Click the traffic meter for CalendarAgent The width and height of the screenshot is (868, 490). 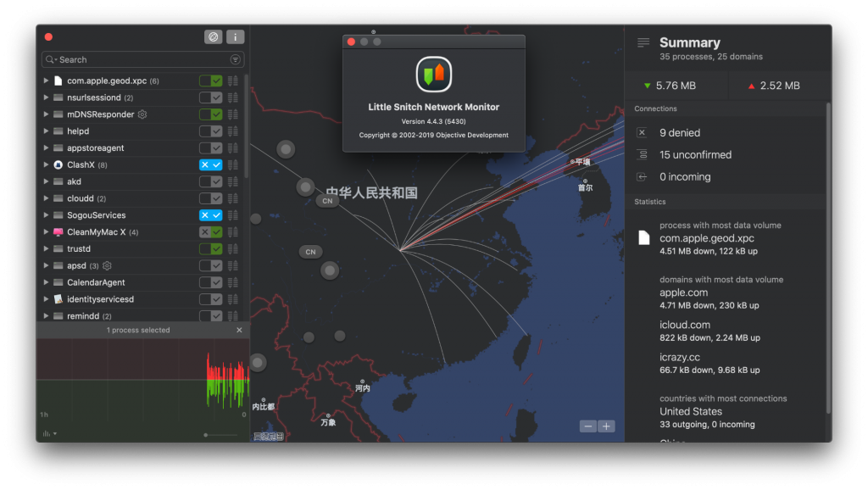[233, 282]
